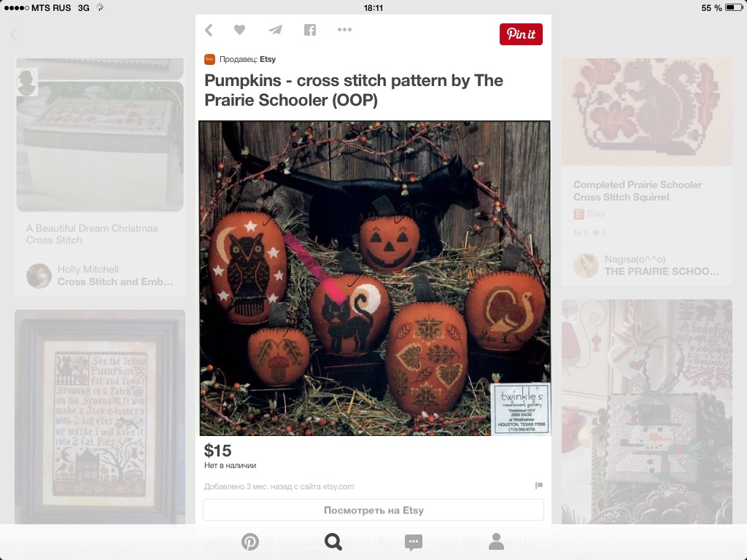The width and height of the screenshot is (747, 560).
Task: Select the search tab in bottom bar
Action: (333, 542)
